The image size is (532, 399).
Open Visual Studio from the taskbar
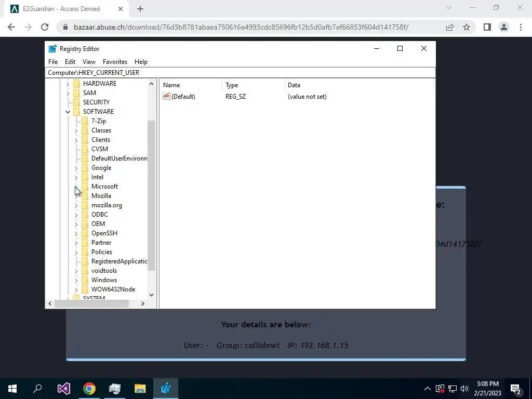point(63,389)
